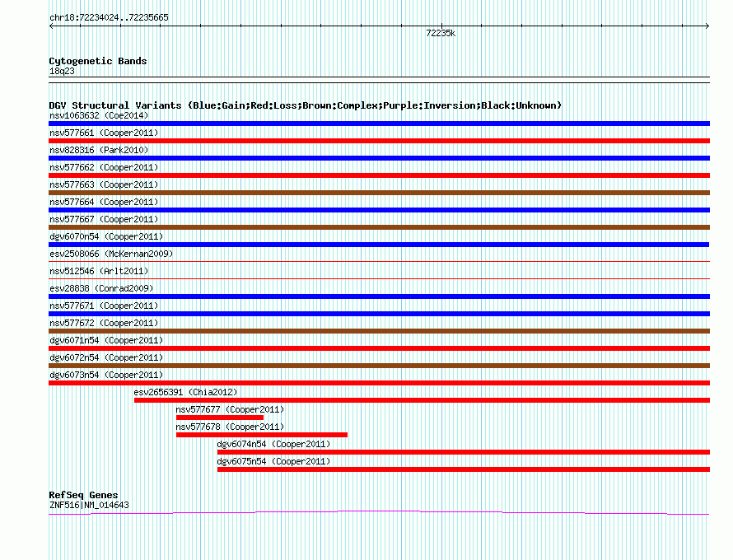Open the nsv577662 (Cooper2011) variant

(104, 167)
